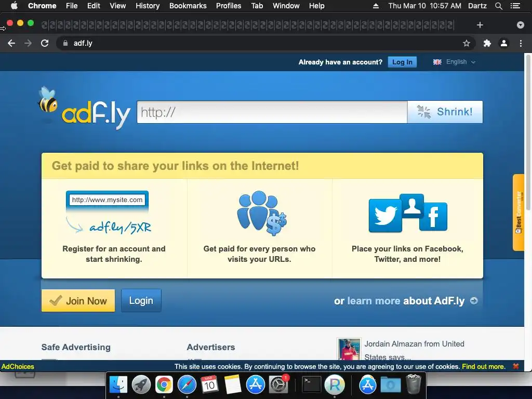The image size is (532, 399).
Task: Click the adf.ly bee logo
Action: pyautogui.click(x=84, y=108)
